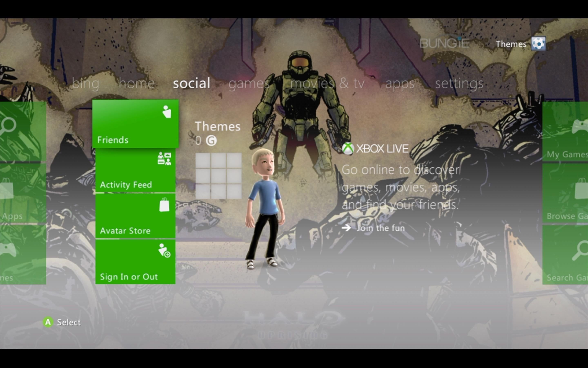Open the My Games tile
Viewport: 588px width, 368px height.
565,131
